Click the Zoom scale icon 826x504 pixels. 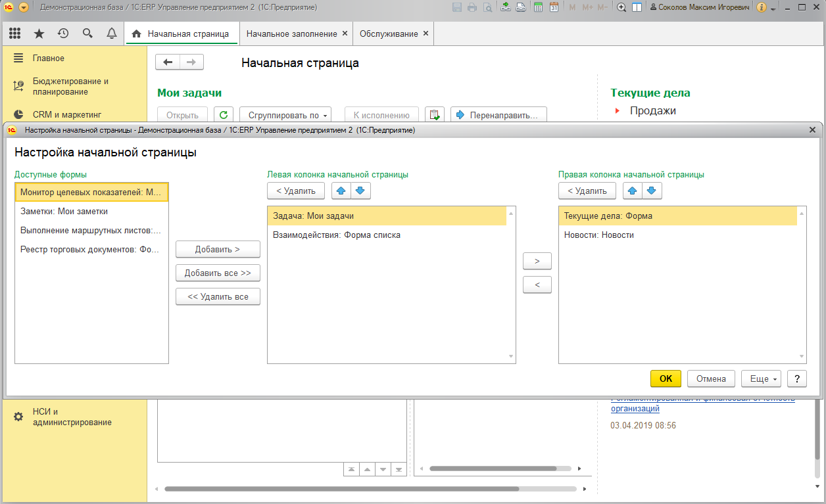[621, 7]
